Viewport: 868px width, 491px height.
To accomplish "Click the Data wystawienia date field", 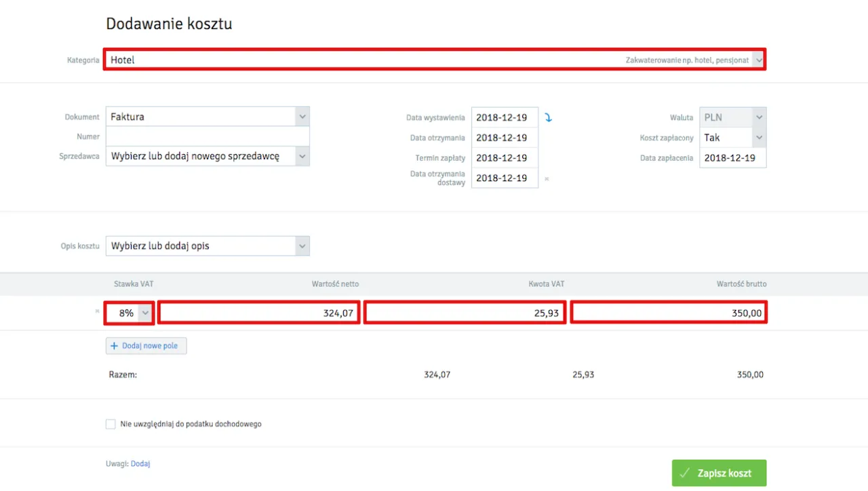I will coord(504,117).
